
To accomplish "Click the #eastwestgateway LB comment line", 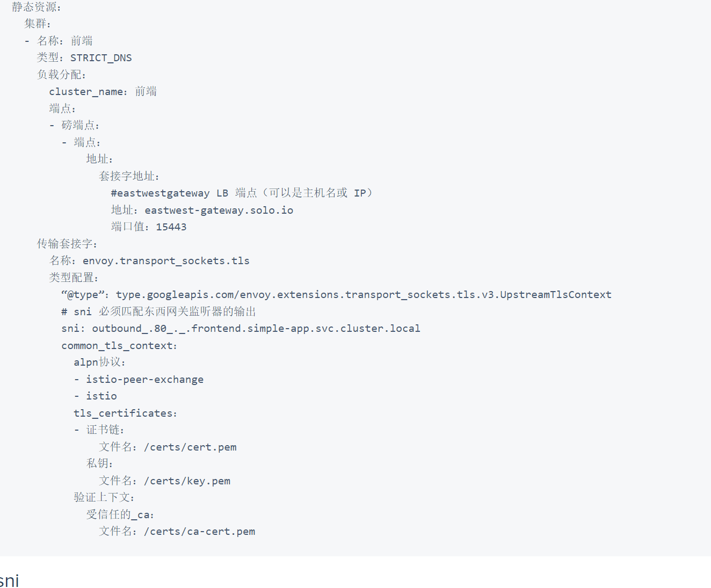I will 241,193.
